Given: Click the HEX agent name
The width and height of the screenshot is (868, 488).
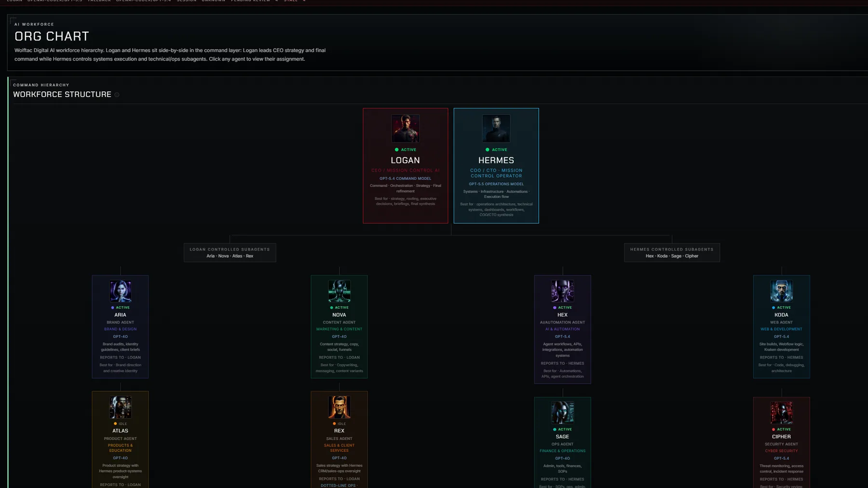Looking at the screenshot, I should coord(563,315).
